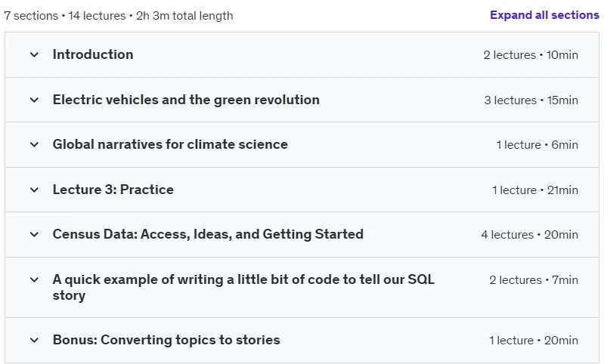This screenshot has height=364, width=604.
Task: Expand the Introduction section chevron
Action: (34, 54)
